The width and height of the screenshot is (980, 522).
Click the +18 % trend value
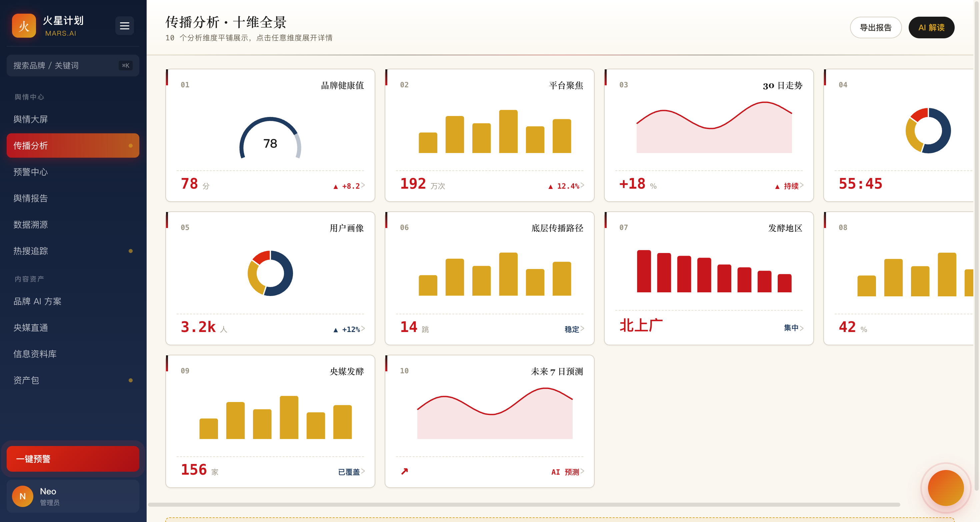[x=638, y=184]
